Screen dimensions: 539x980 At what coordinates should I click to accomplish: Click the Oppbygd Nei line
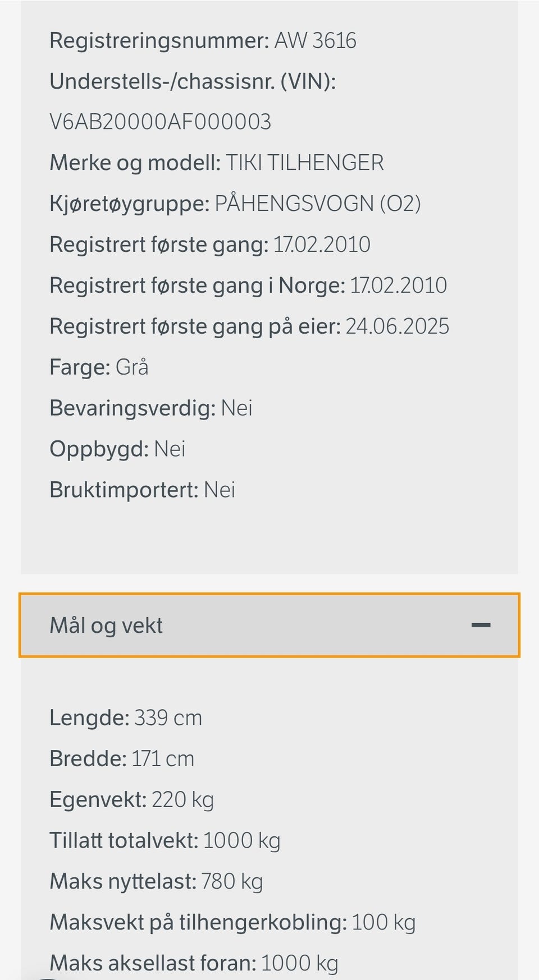(117, 449)
